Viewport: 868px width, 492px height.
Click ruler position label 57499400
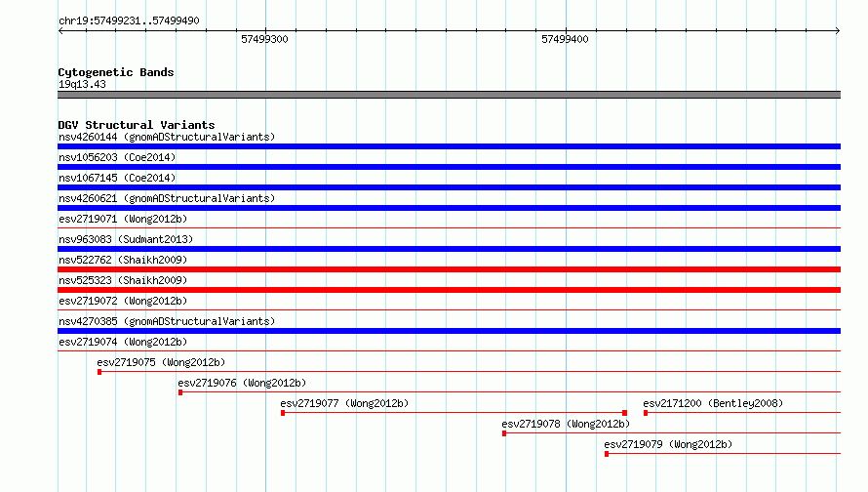(565, 39)
